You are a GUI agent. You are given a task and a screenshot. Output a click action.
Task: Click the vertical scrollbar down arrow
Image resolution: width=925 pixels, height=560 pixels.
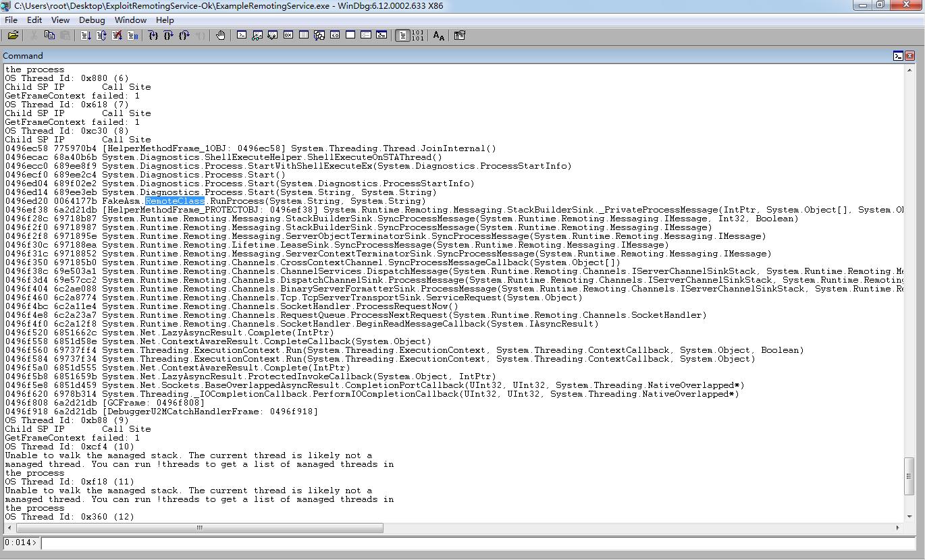coord(909,516)
